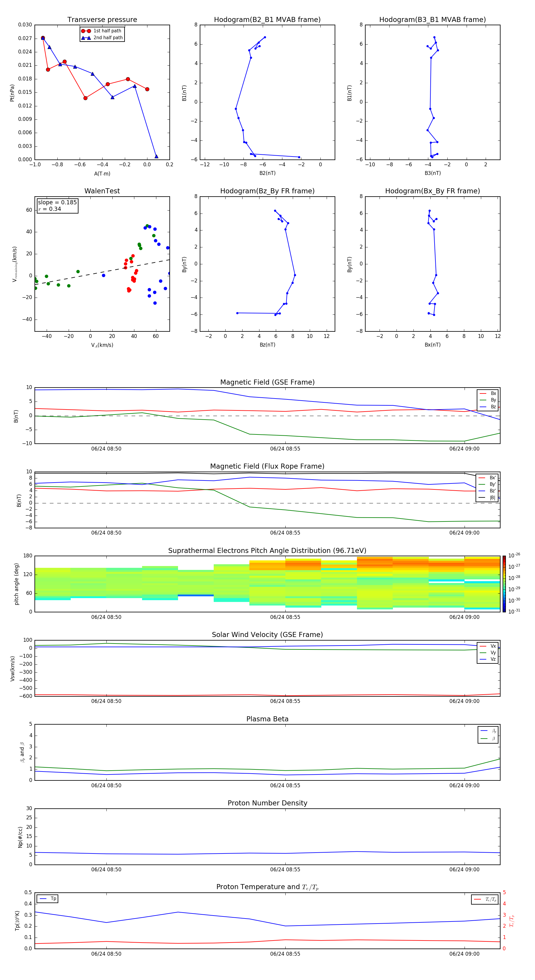This screenshot has width=535, height=980.
Task: Click the "Np(#/cc)" y-axis label
Action: (20, 837)
